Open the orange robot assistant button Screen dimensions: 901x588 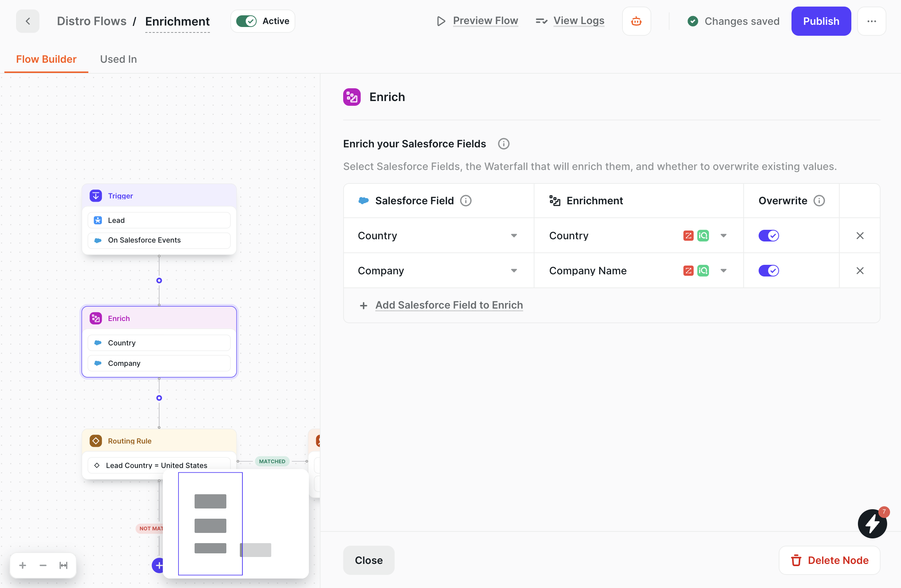point(636,21)
